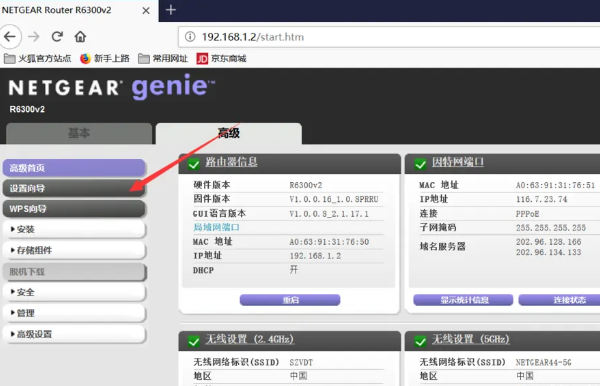
Task: Open the 无线设置 (5GHz) header link
Action: 471,339
